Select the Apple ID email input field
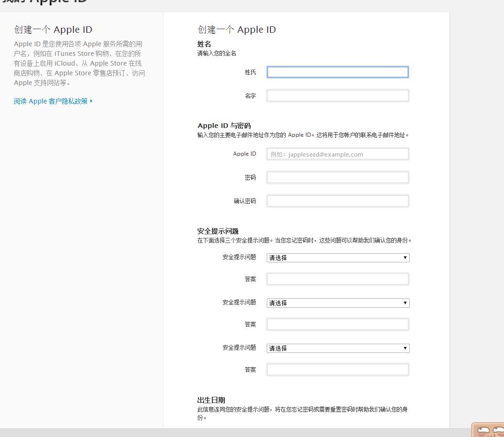The width and height of the screenshot is (504, 437). 337,154
